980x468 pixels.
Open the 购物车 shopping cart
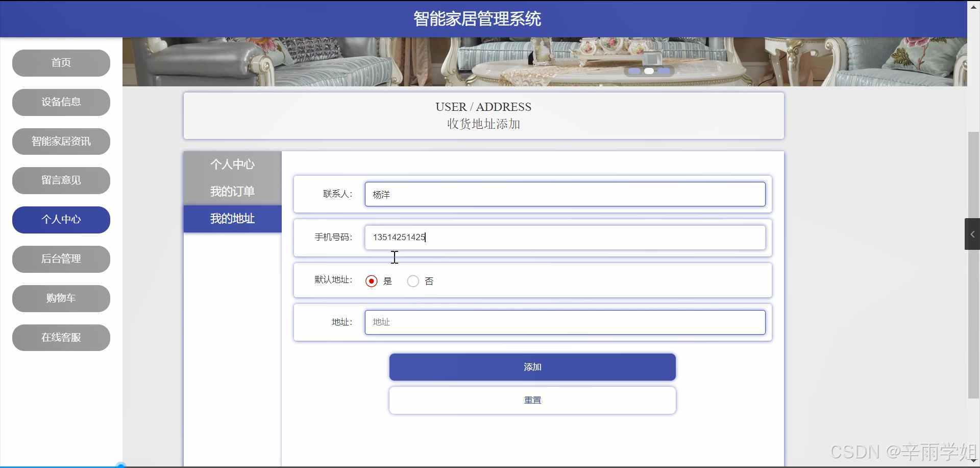61,298
